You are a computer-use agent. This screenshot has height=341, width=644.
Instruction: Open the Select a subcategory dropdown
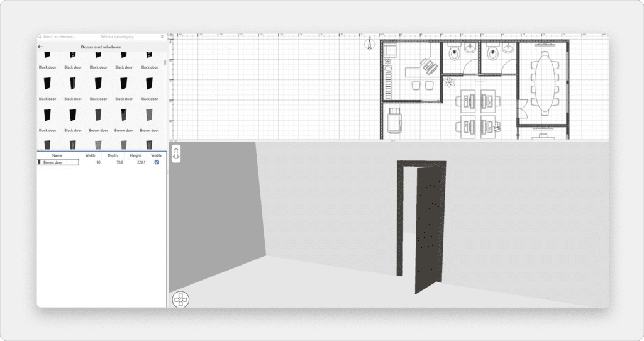click(x=131, y=37)
